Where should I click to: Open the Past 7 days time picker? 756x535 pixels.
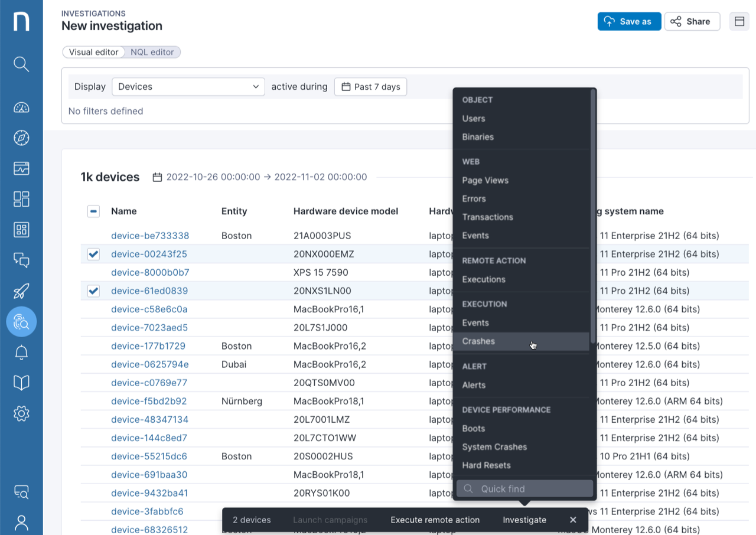pyautogui.click(x=370, y=87)
